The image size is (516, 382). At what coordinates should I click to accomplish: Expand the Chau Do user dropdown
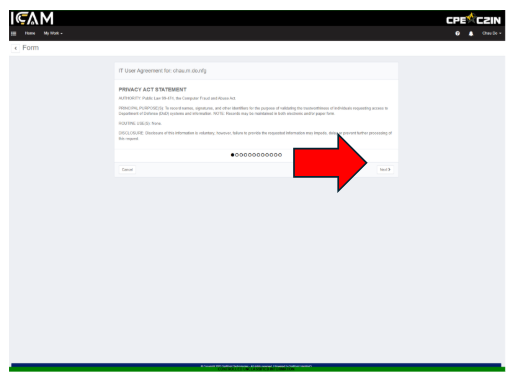point(492,33)
